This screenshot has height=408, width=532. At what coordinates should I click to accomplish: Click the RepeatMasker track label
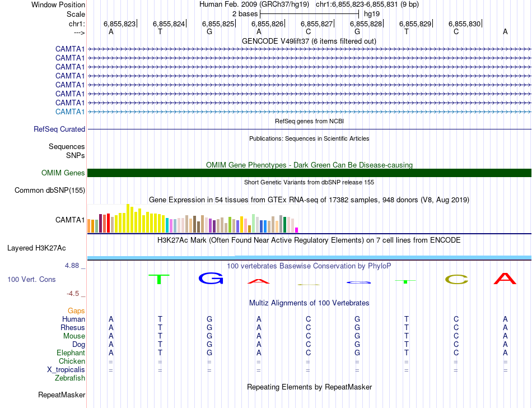coord(61,395)
